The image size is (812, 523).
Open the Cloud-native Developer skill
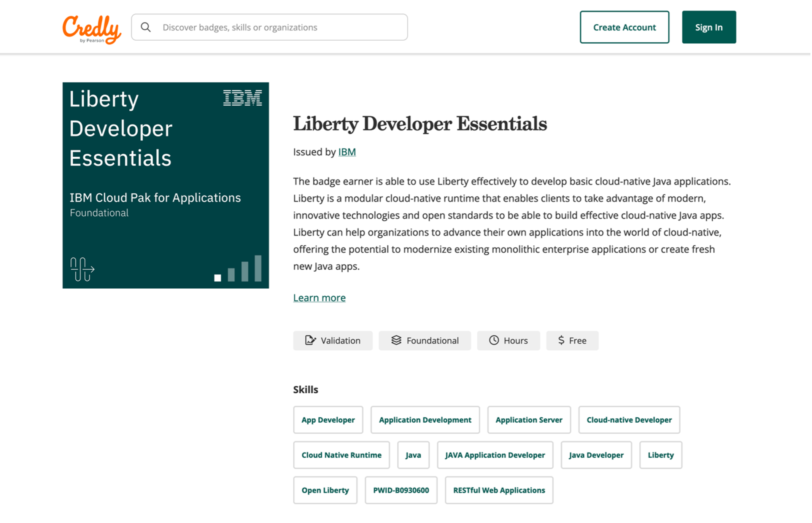point(629,420)
